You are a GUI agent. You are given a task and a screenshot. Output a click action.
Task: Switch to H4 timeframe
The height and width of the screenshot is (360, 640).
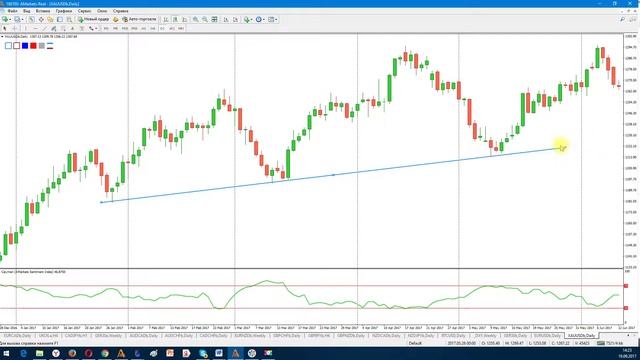point(153,29)
